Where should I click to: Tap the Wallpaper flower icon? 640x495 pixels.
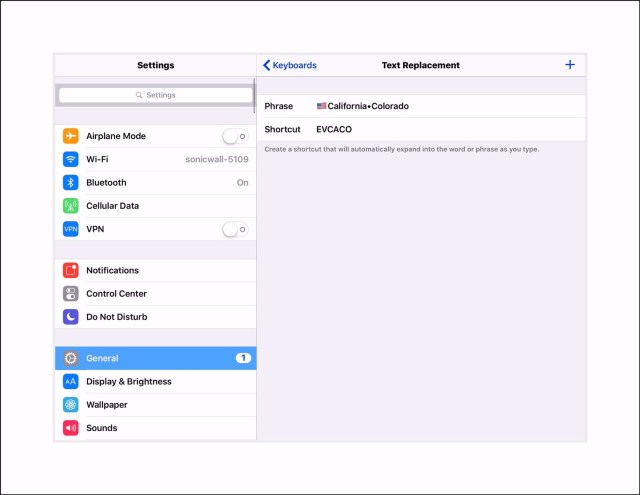point(70,404)
